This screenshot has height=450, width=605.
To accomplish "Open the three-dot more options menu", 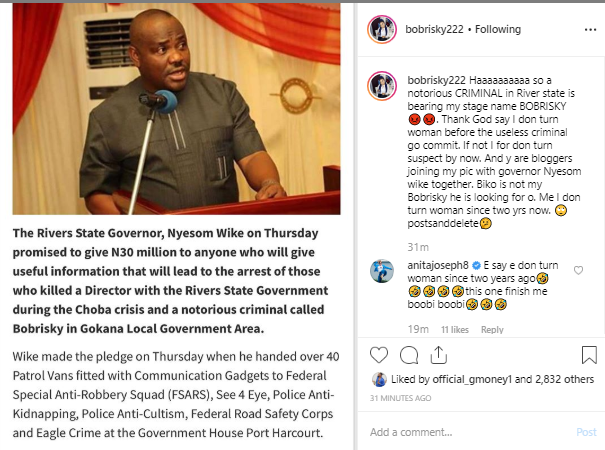I will (x=590, y=30).
